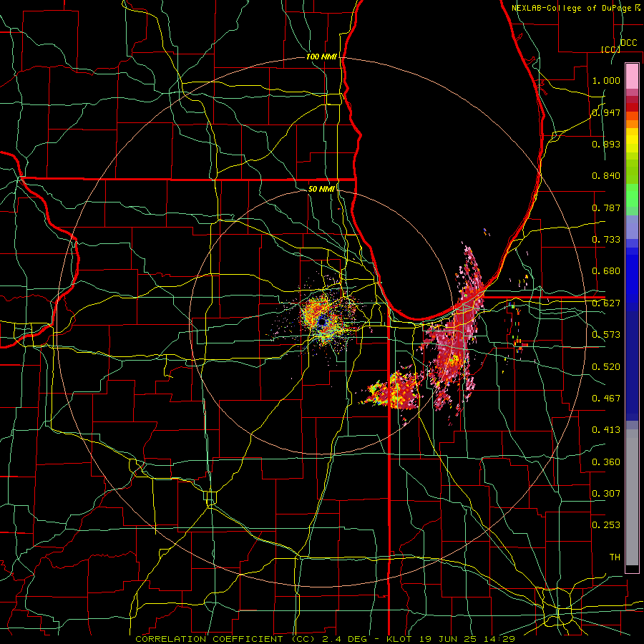Click the 0.413 scale value

pyautogui.click(x=606, y=430)
